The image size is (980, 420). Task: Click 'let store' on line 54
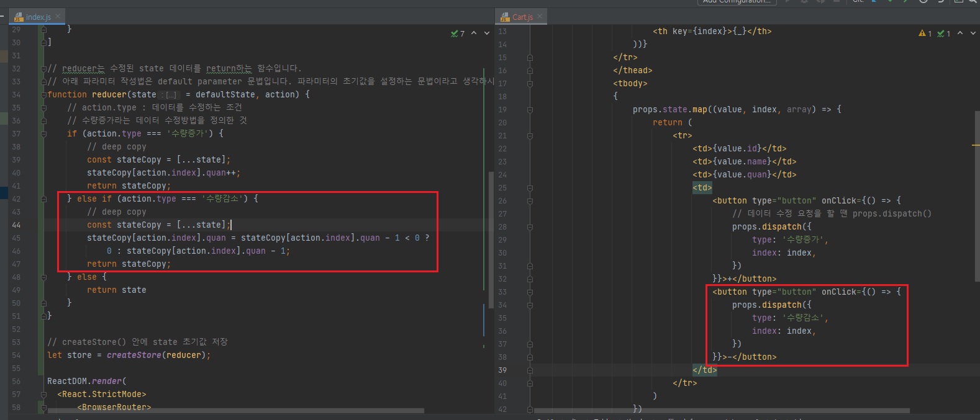pyautogui.click(x=70, y=355)
